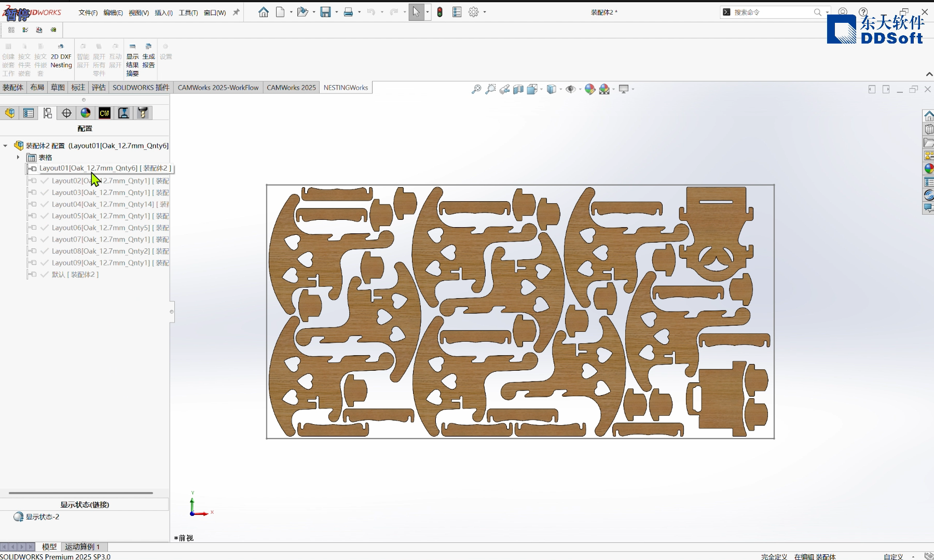
Task: Open the 视图(V) menu
Action: click(x=139, y=12)
